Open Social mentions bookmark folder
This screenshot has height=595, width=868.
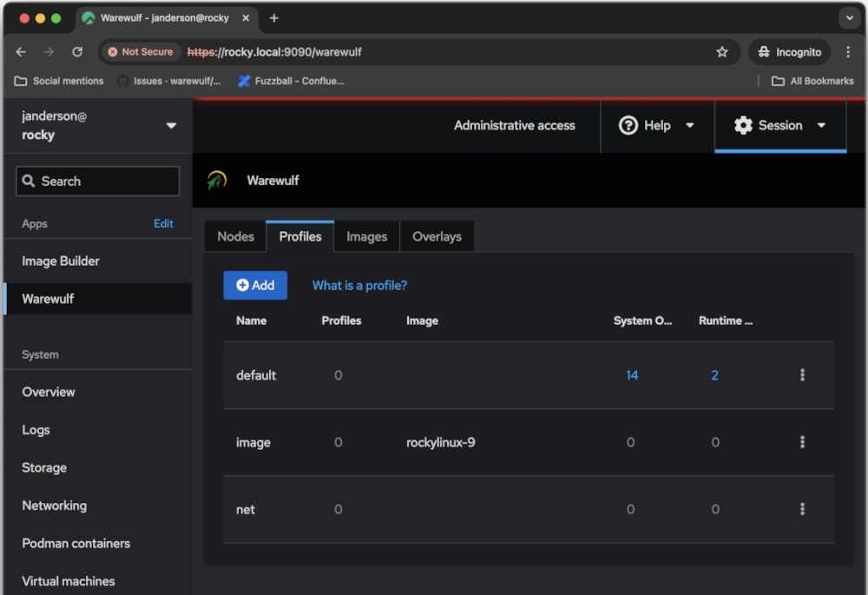[59, 81]
